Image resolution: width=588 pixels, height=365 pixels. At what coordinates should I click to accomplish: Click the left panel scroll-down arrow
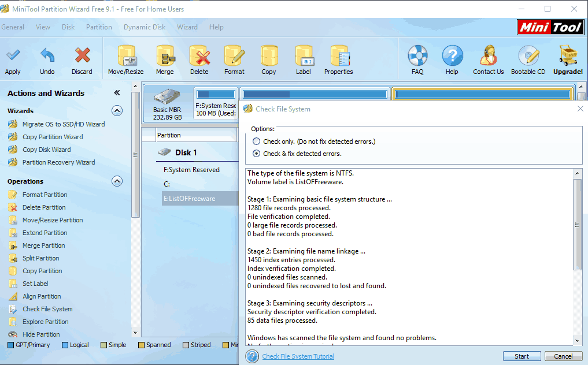click(x=135, y=333)
